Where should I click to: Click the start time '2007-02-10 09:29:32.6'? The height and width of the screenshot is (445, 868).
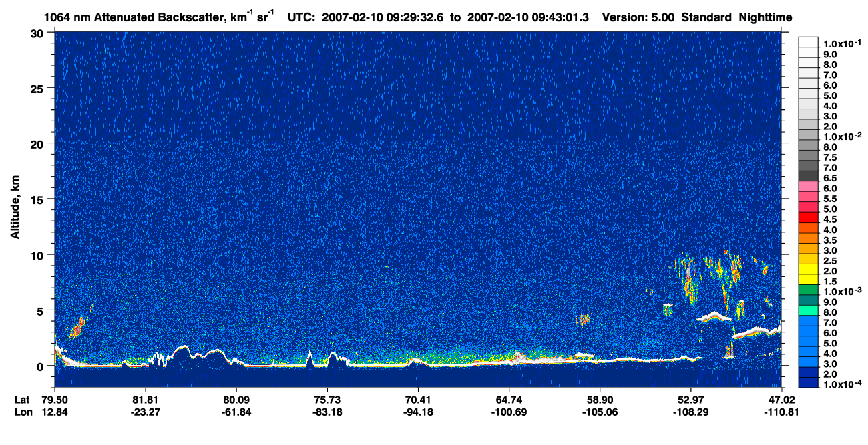click(x=383, y=18)
